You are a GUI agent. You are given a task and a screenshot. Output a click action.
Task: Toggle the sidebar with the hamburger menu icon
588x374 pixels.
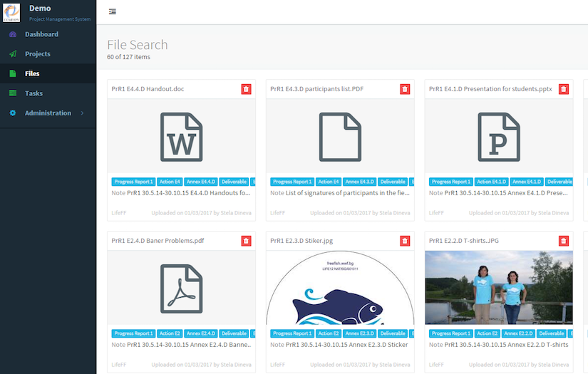[112, 11]
